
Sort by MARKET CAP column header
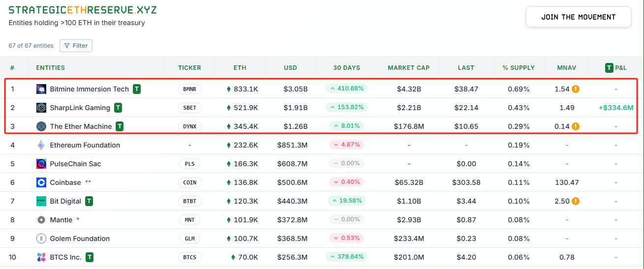(x=409, y=68)
